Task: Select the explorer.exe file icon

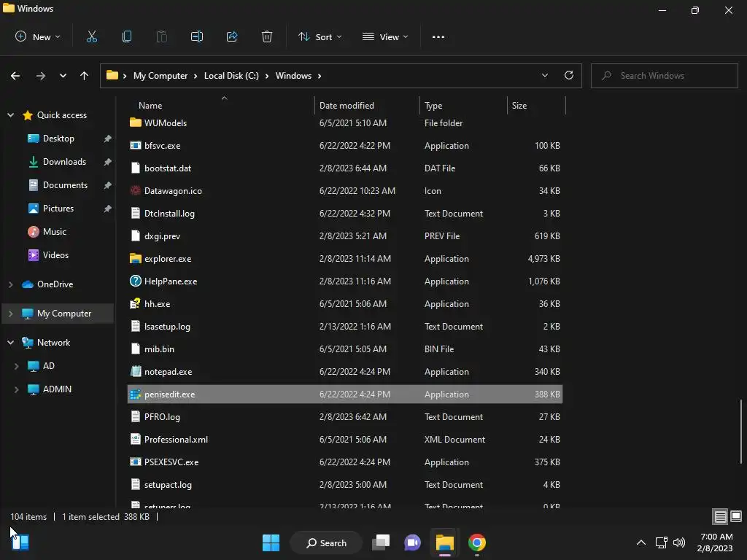Action: 135,259
